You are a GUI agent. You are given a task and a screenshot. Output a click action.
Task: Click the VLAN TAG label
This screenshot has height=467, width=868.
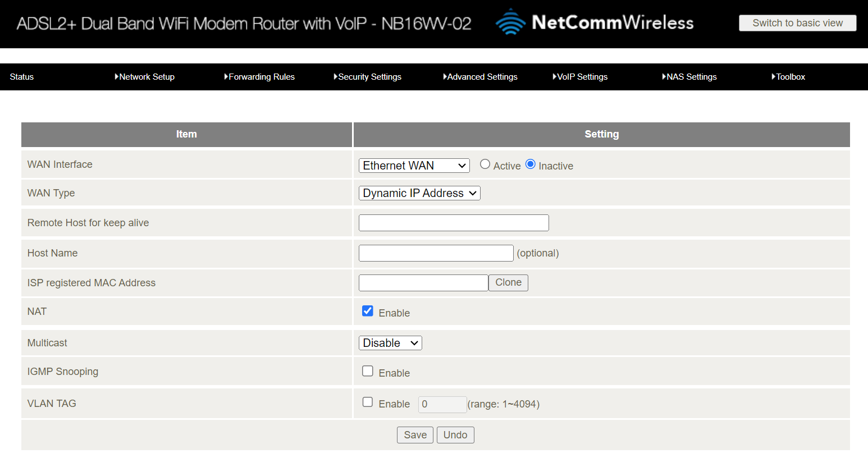(52, 404)
